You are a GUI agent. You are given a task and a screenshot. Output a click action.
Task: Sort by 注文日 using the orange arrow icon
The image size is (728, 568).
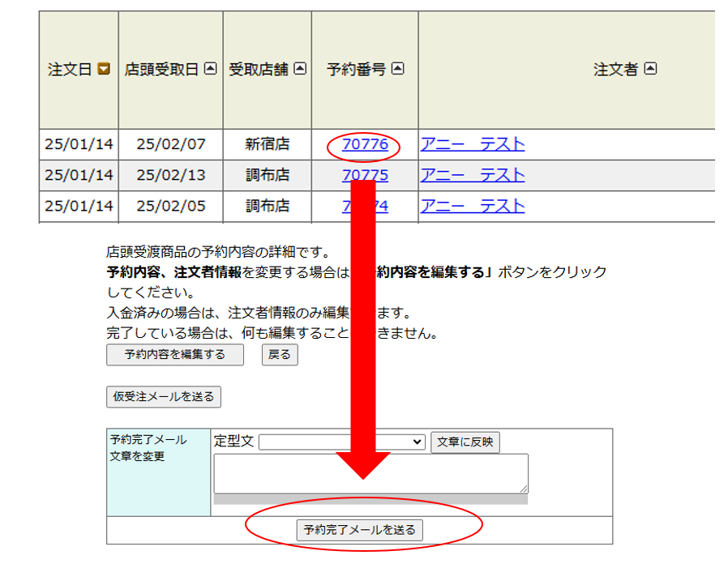pos(104,70)
